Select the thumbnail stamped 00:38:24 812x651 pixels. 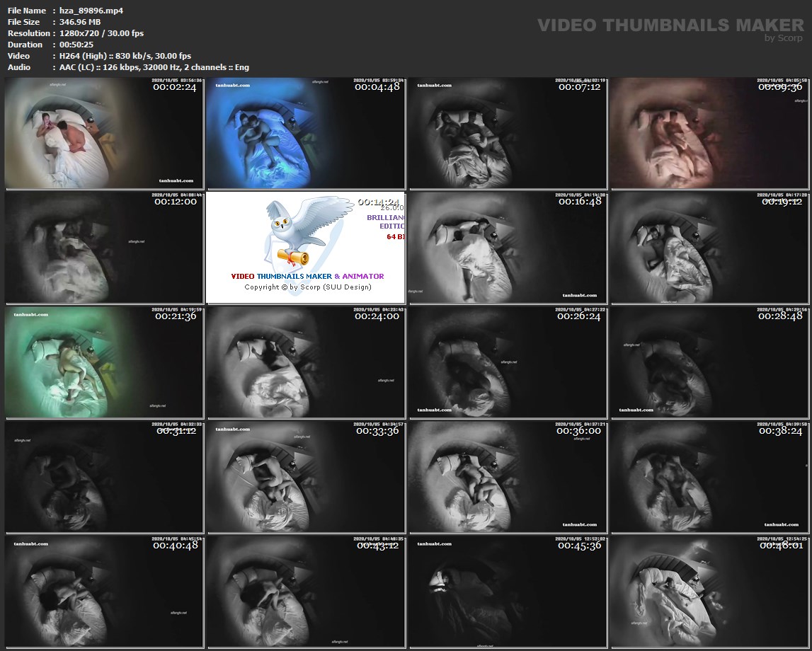coord(709,477)
